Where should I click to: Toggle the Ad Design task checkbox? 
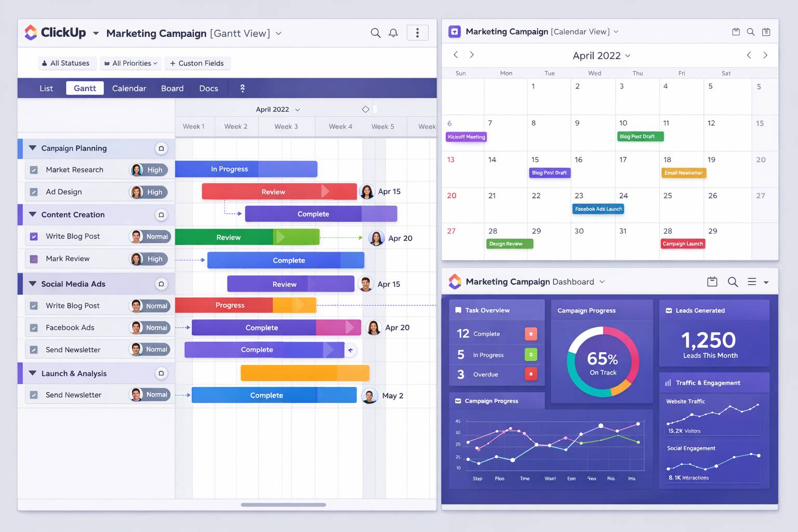click(x=34, y=192)
